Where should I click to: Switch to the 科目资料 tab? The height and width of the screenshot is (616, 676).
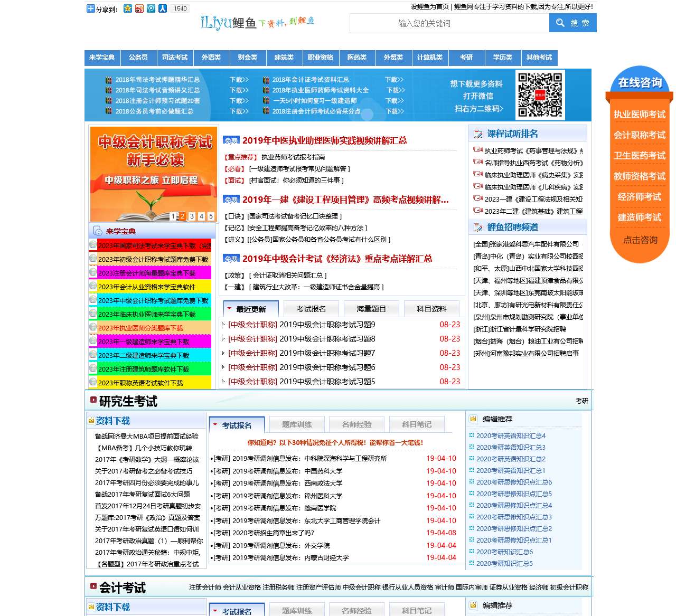tap(431, 309)
